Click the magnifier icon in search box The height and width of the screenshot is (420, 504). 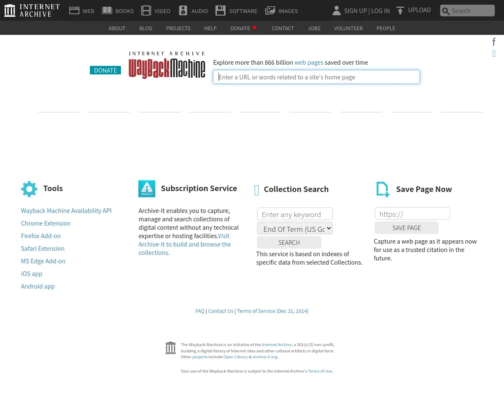pos(446,11)
